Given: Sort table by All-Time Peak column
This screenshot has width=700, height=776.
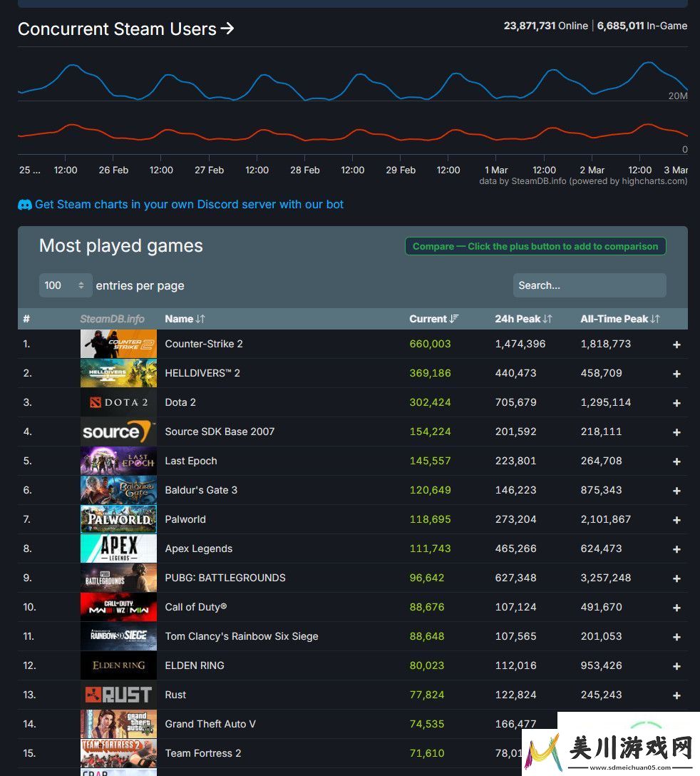Looking at the screenshot, I should 620,319.
